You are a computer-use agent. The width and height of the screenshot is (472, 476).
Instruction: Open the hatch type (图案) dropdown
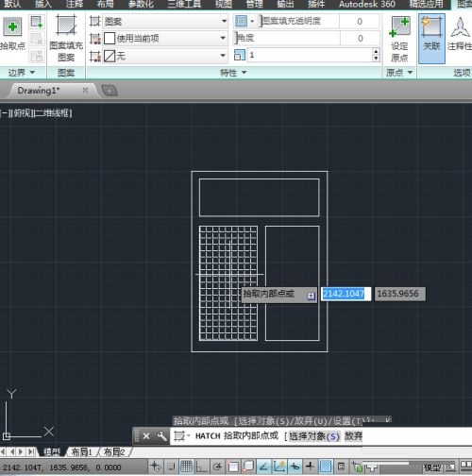tap(165, 22)
